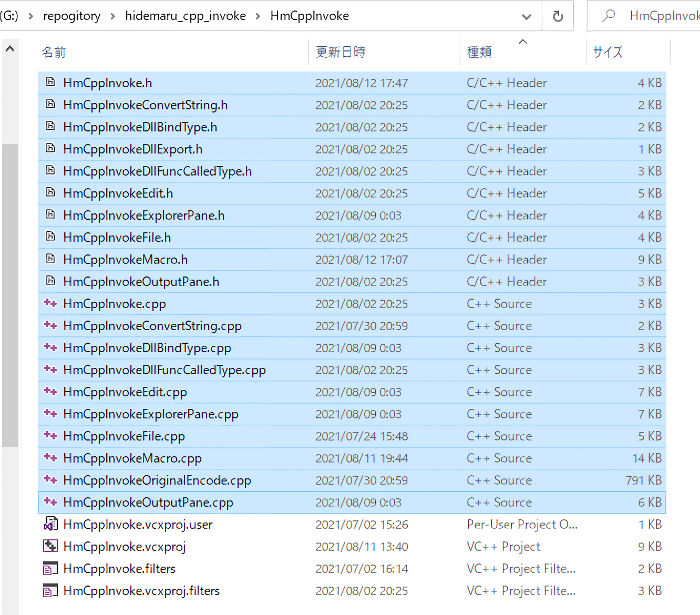The height and width of the screenshot is (615, 700).
Task: Go to repogitory folder in breadcrumb
Action: 71,16
